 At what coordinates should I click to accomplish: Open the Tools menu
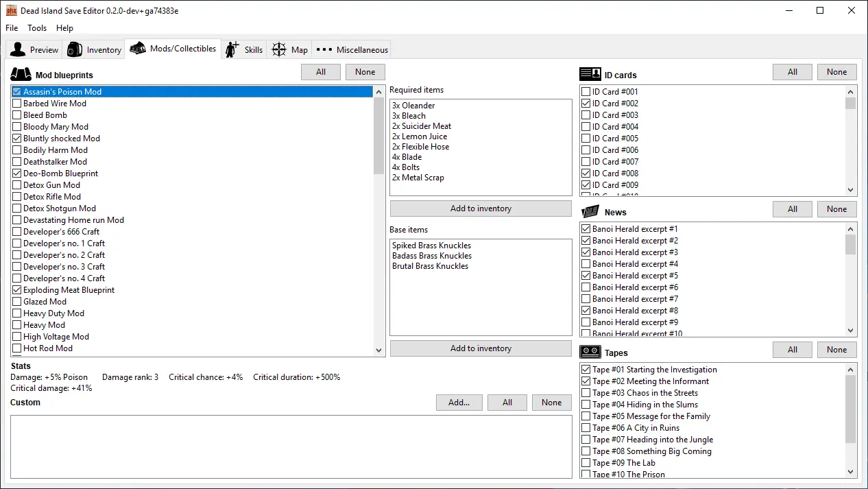click(x=37, y=28)
